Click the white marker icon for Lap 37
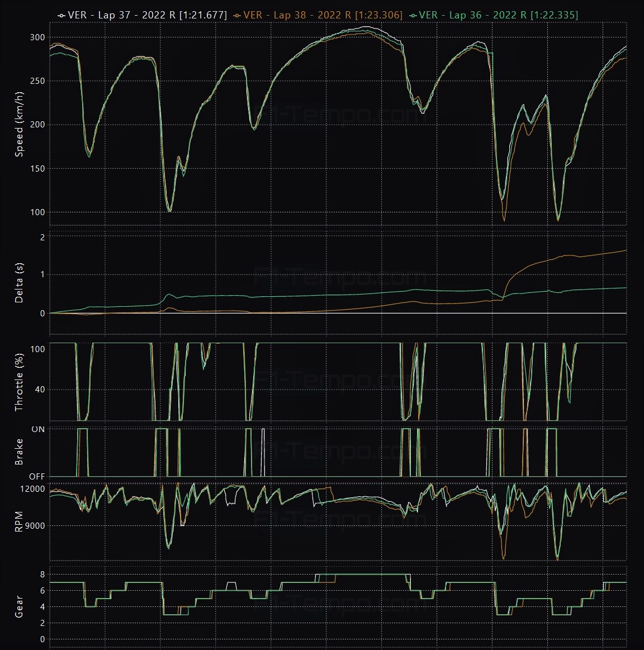644x650 pixels. point(61,15)
